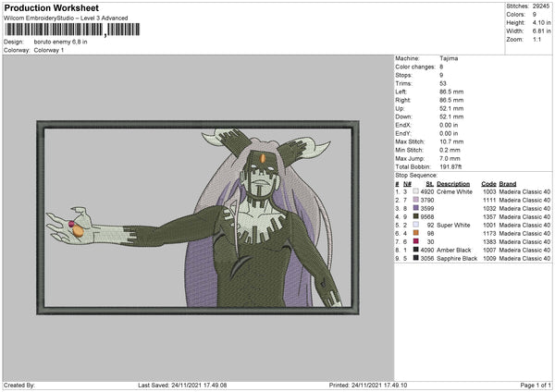This screenshot has height=392, width=555.
Task: Click the Sapphire Black description text
Action: 457,258
